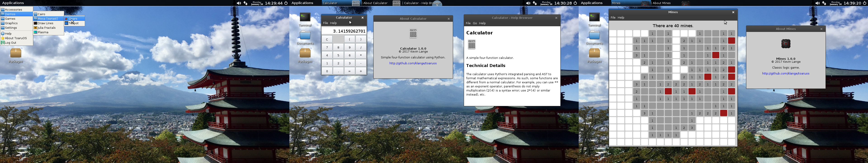This screenshot has height=163, width=868.
Task: Close the About Mines dialog
Action: point(821,29)
